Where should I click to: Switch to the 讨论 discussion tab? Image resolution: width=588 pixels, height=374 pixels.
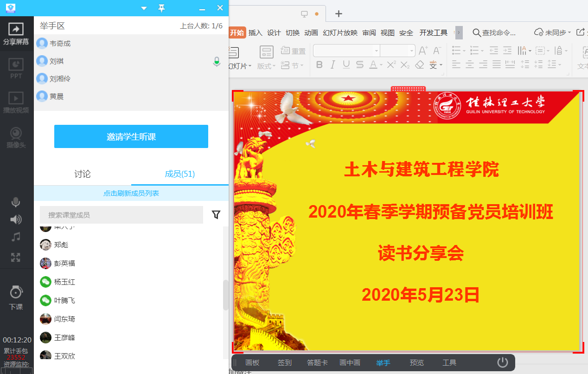[83, 174]
